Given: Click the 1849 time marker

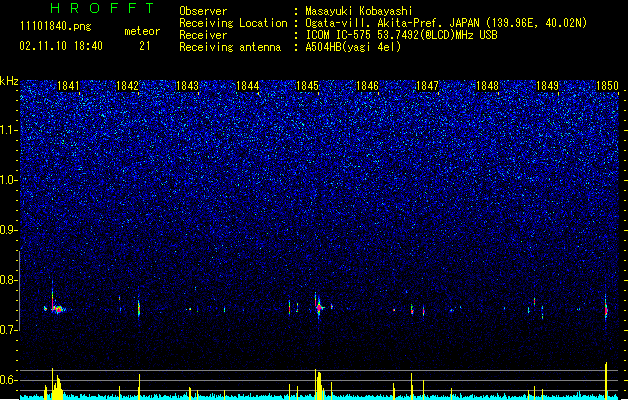Looking at the screenshot, I should coord(547,86).
